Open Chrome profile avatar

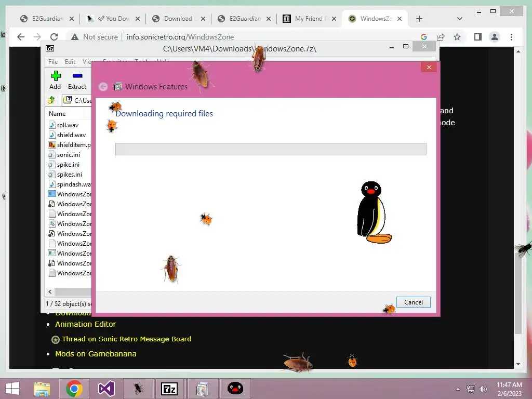click(x=495, y=37)
